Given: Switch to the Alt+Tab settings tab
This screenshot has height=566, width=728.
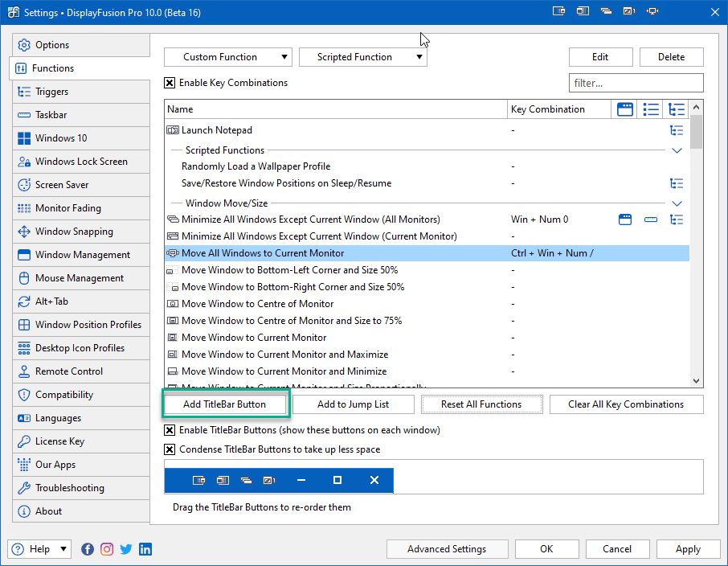Looking at the screenshot, I should pos(81,301).
